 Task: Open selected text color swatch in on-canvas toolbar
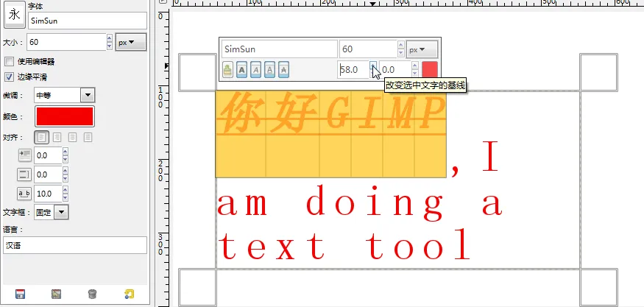tap(430, 69)
